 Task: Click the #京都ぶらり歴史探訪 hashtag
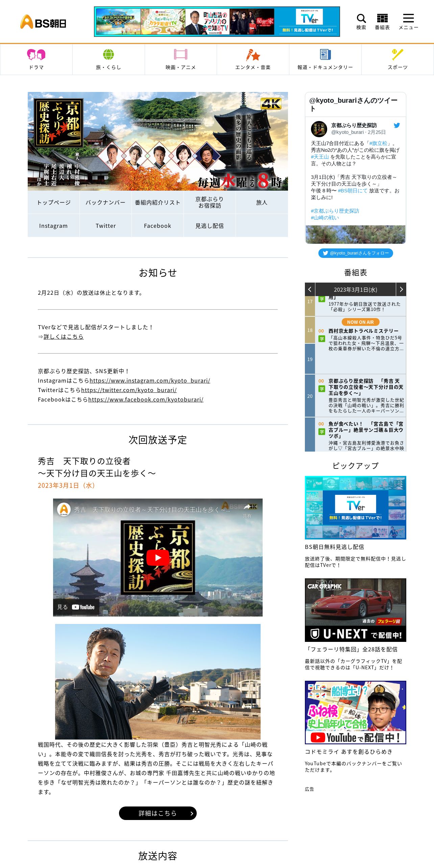335,211
